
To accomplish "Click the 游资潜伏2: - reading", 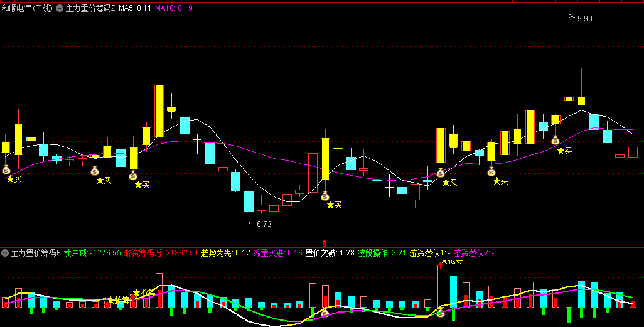I will [474, 253].
